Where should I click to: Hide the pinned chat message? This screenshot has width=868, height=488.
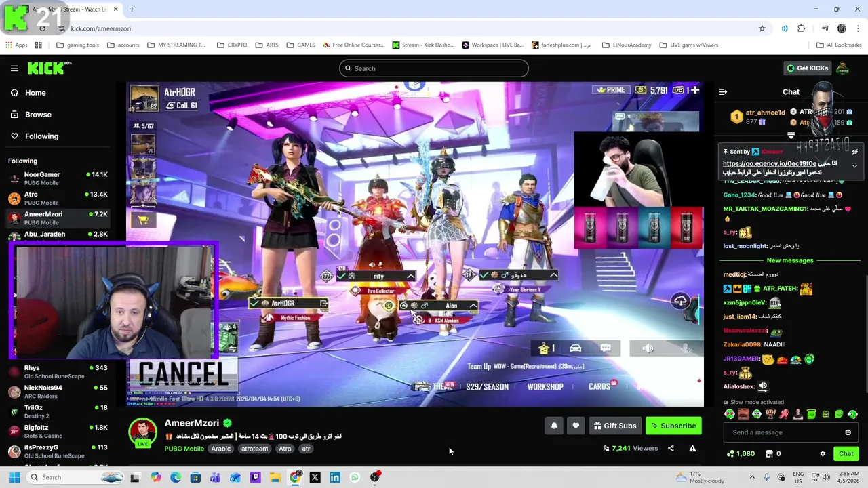855,152
